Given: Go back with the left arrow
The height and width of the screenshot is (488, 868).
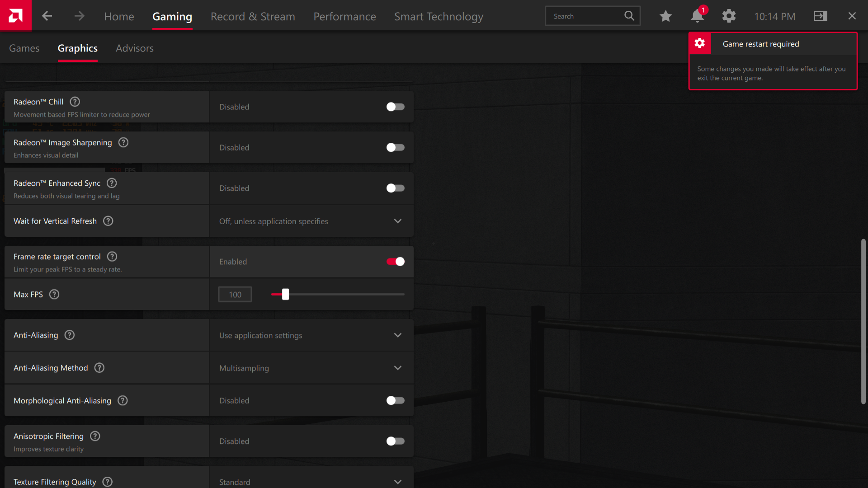Looking at the screenshot, I should pos(47,16).
